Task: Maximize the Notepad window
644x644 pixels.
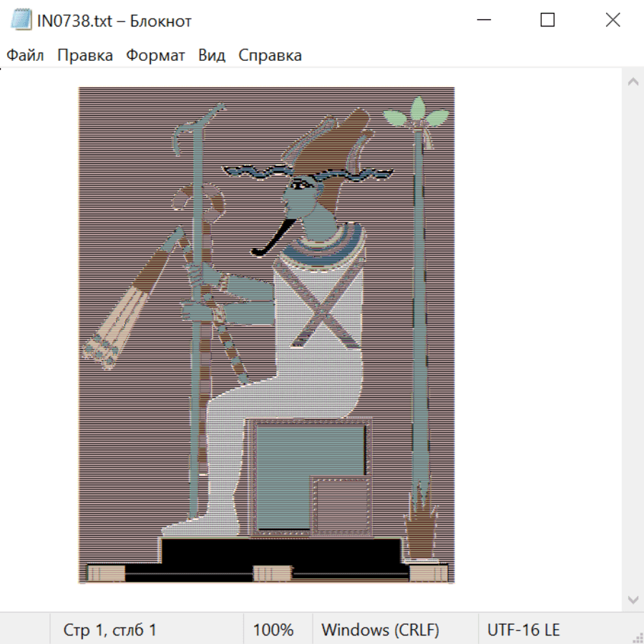Action: tap(547, 21)
